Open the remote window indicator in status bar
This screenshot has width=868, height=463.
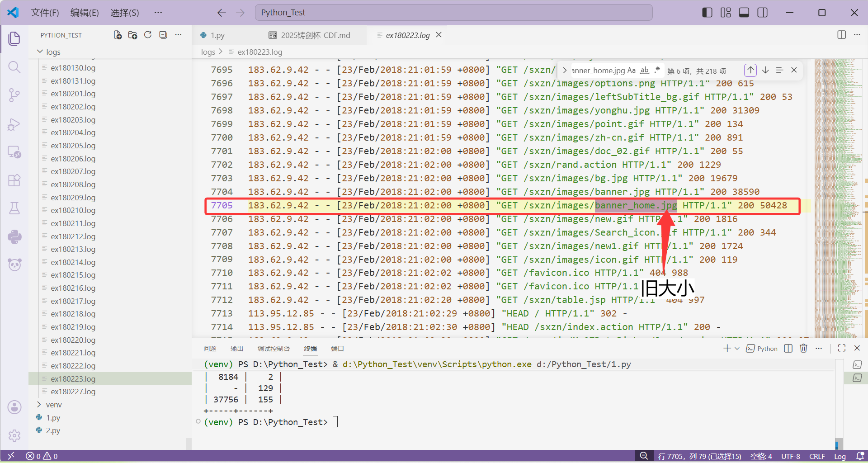tap(11, 456)
